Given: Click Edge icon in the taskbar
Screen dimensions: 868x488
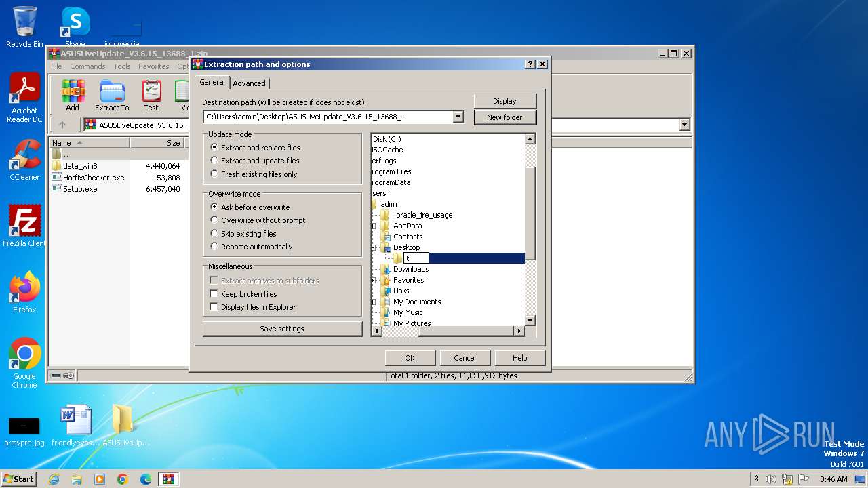Looking at the screenshot, I should click(x=146, y=479).
